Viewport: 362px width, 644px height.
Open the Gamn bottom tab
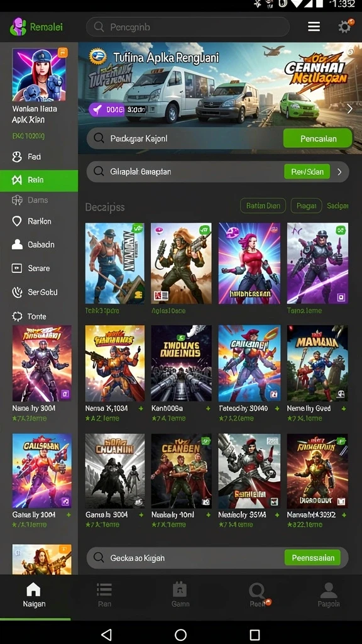[x=180, y=595]
